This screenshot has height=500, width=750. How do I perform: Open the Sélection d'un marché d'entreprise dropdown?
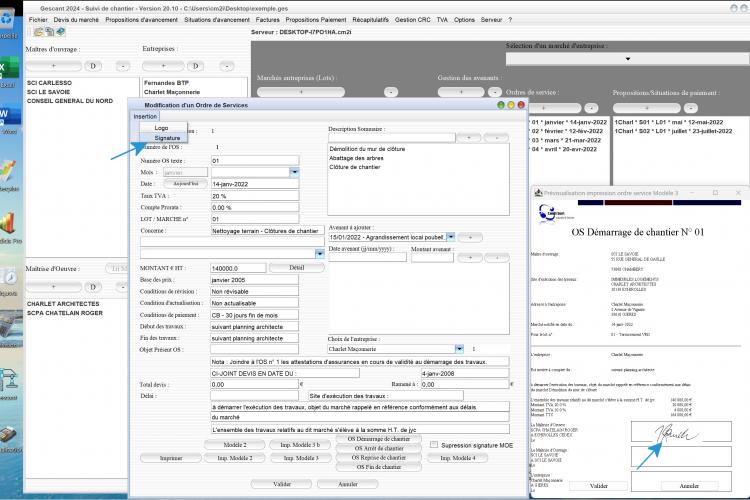pyautogui.click(x=628, y=59)
